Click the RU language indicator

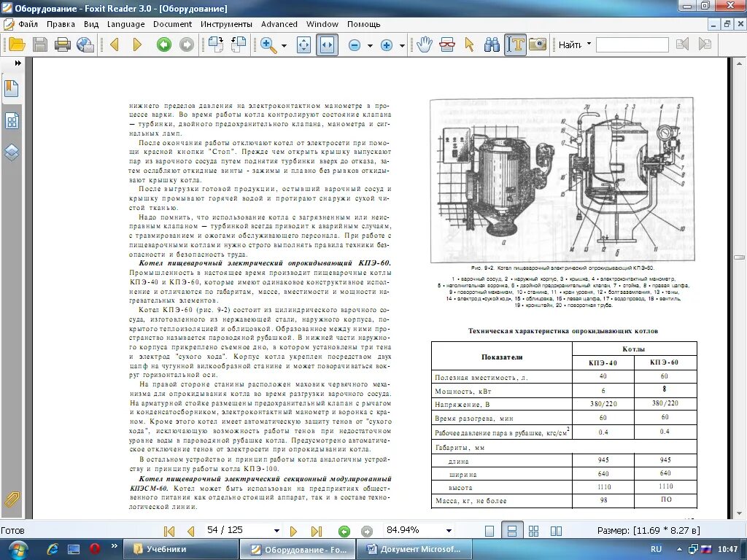(656, 549)
